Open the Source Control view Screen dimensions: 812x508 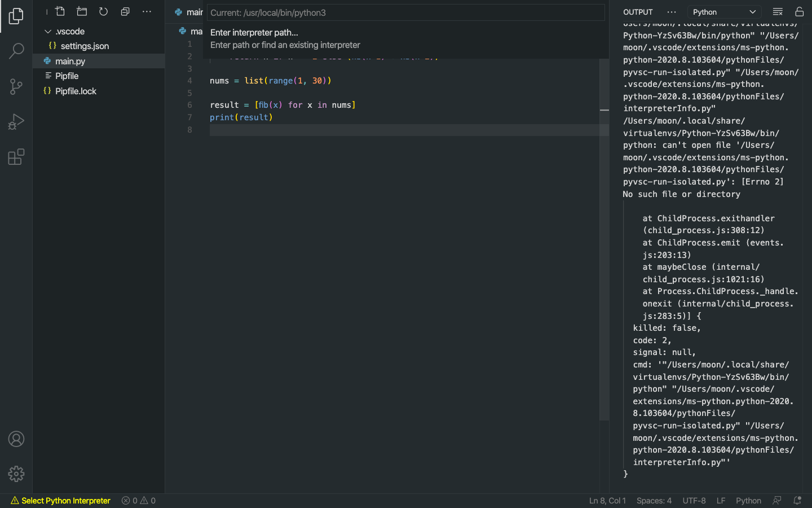point(16,86)
